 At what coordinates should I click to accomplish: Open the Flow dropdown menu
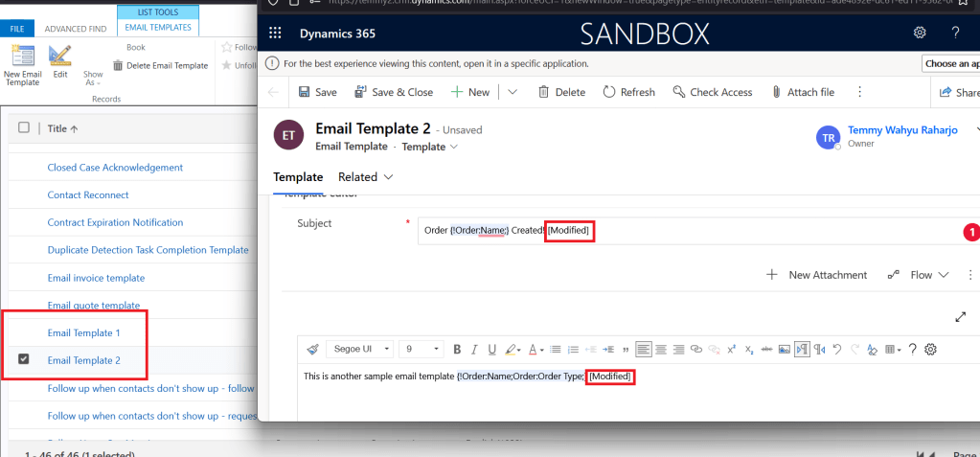coord(918,275)
